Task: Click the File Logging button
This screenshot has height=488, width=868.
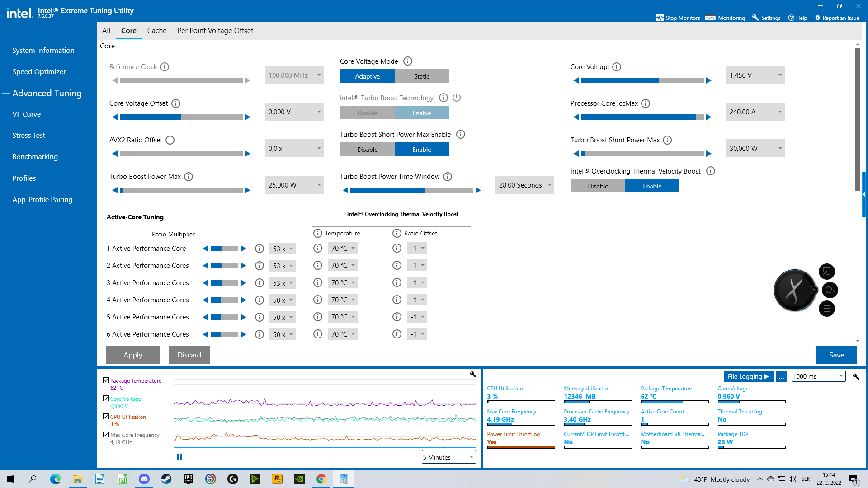Action: click(x=748, y=376)
